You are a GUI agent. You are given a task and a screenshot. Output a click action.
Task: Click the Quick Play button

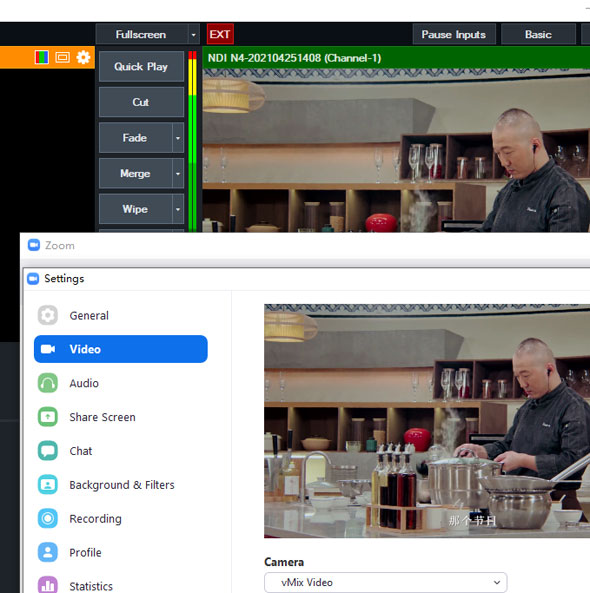[141, 67]
